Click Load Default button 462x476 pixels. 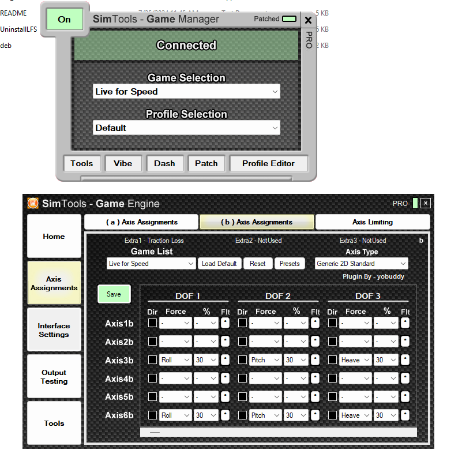[219, 264]
